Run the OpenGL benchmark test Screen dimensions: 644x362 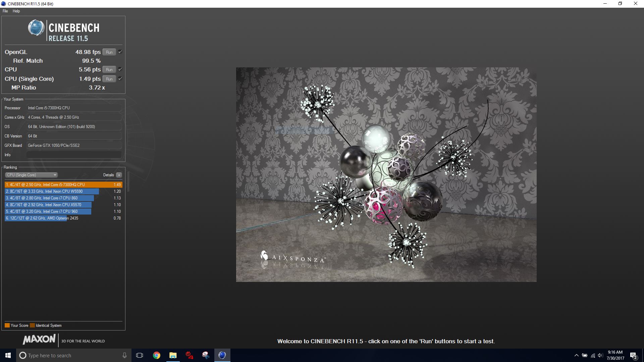(x=109, y=52)
